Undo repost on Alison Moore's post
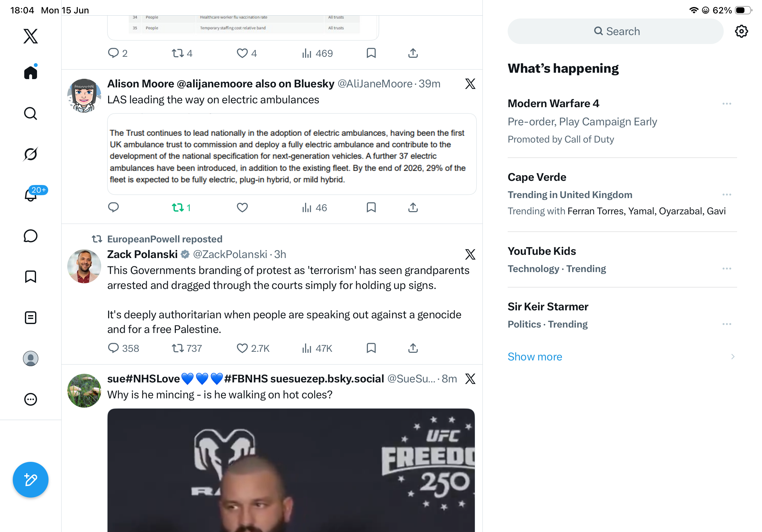Viewport: 762px width, 532px height. [181, 208]
